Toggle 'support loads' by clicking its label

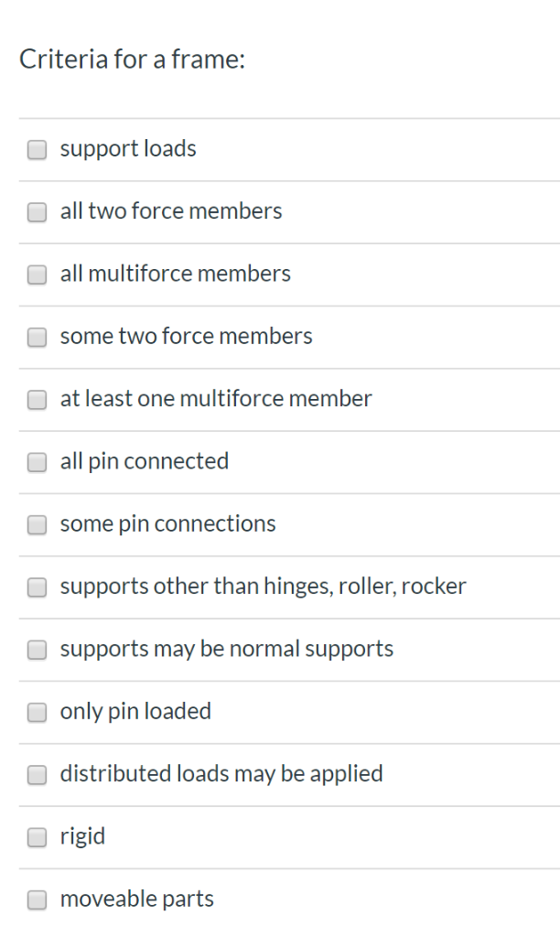(127, 148)
